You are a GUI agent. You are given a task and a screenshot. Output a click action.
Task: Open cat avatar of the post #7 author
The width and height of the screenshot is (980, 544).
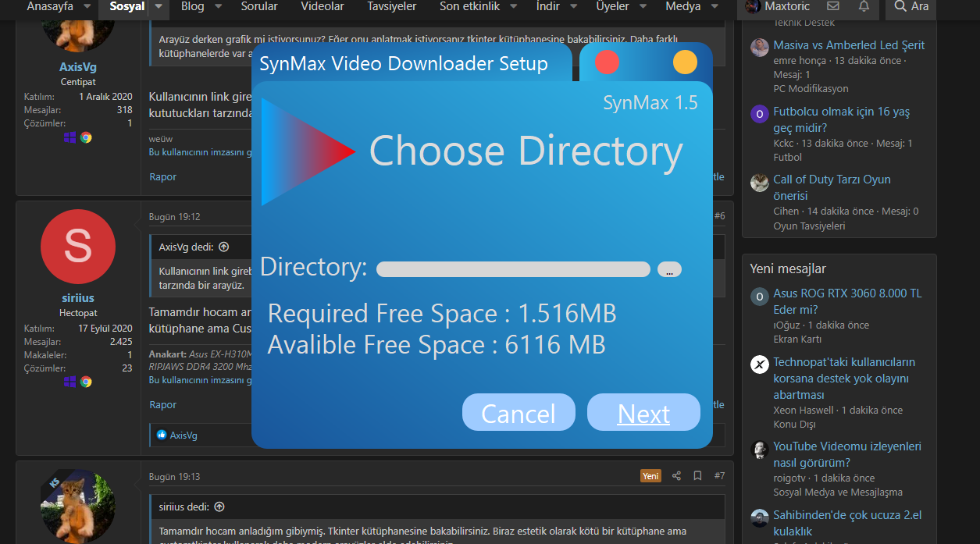(x=78, y=506)
